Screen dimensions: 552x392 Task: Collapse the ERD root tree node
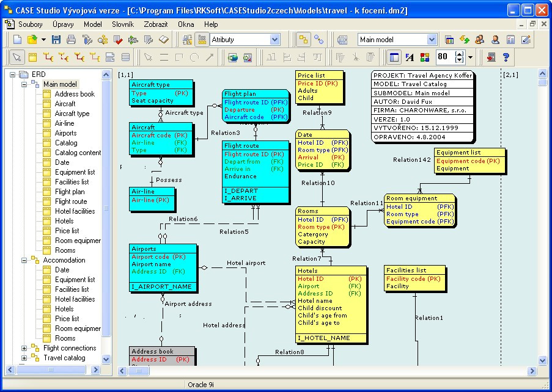tap(13, 74)
